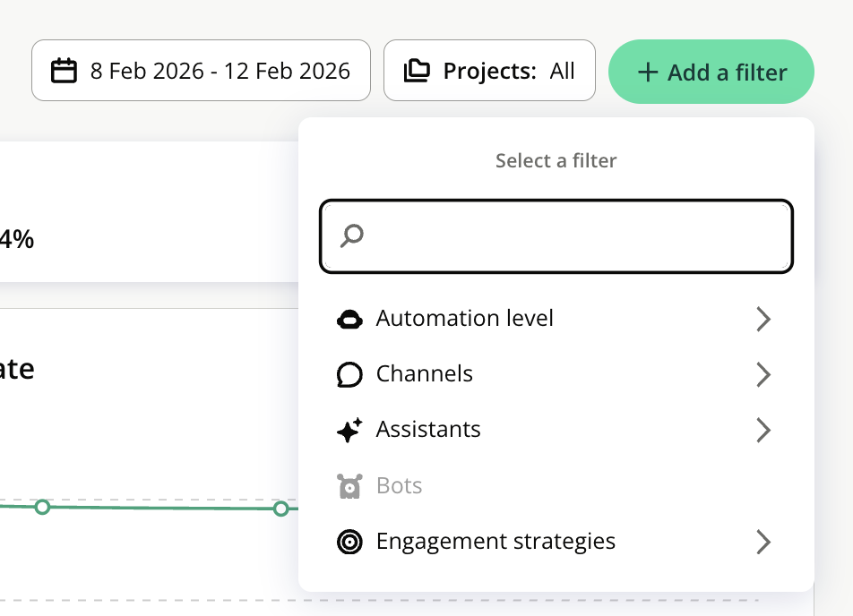
Task: Click the magnifying glass search icon
Action: [352, 235]
